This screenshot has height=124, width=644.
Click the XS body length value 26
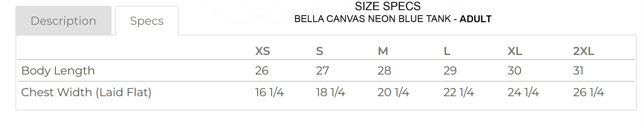(x=262, y=70)
